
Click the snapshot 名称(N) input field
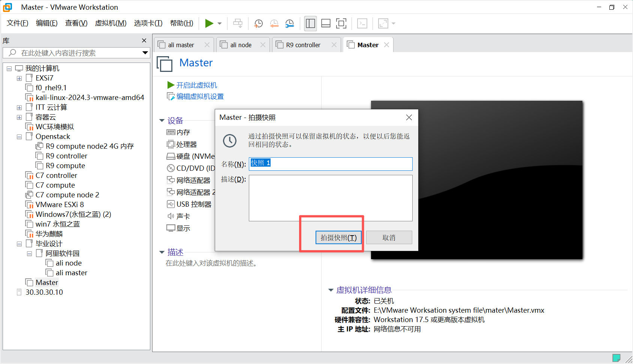click(x=331, y=164)
